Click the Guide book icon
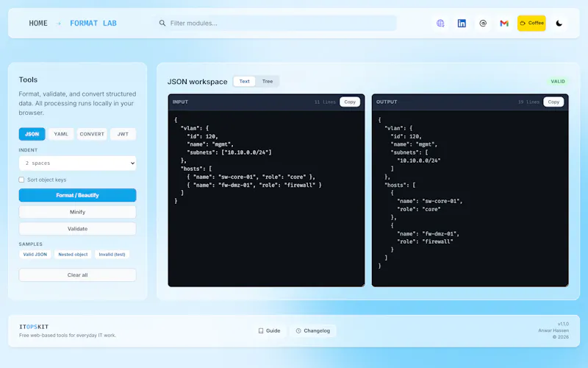Screen dimensions: 588x368 pos(261,330)
